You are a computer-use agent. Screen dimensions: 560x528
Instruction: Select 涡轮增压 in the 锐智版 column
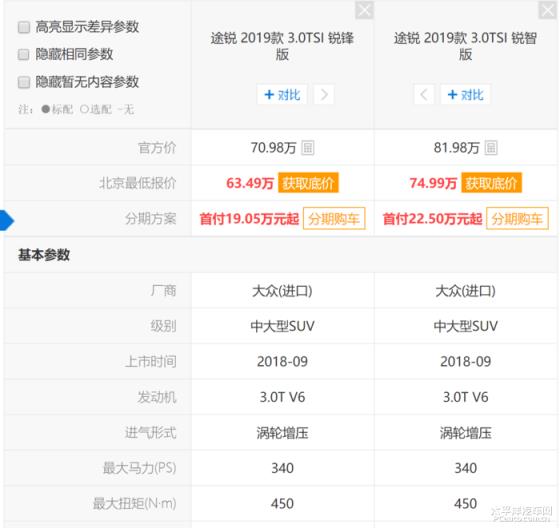(x=465, y=433)
